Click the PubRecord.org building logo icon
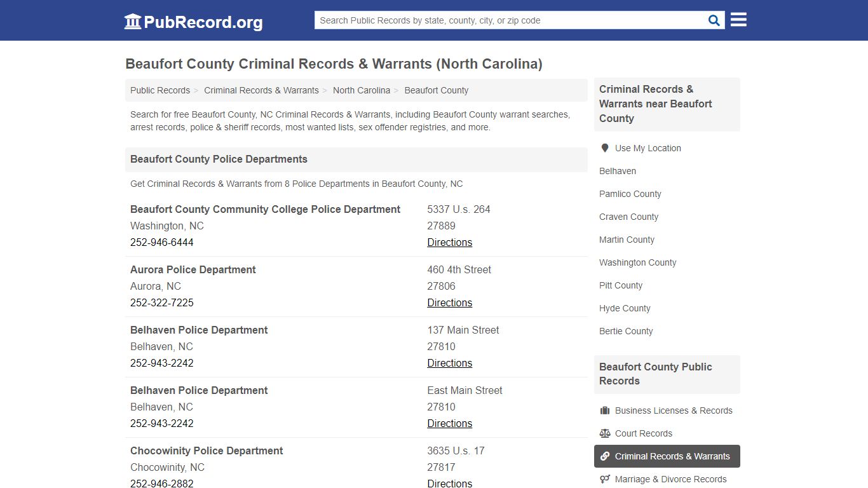This screenshot has height=488, width=868. click(133, 22)
